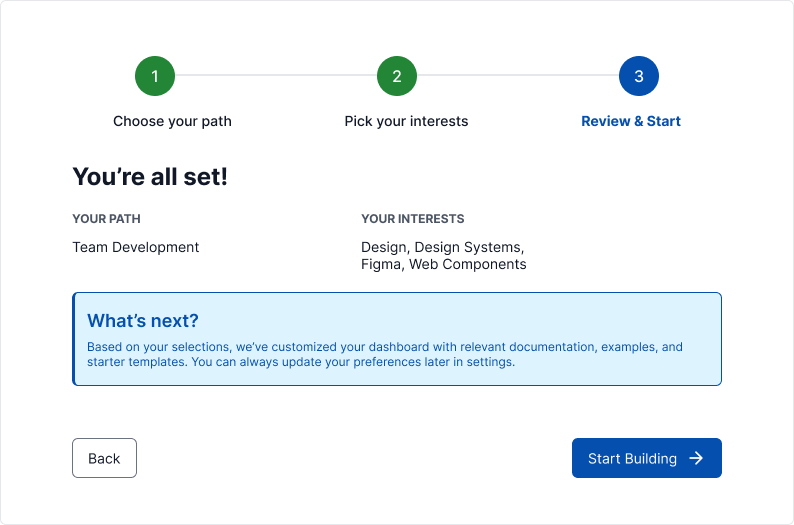Go to the Choose your path step label

pyautogui.click(x=172, y=121)
